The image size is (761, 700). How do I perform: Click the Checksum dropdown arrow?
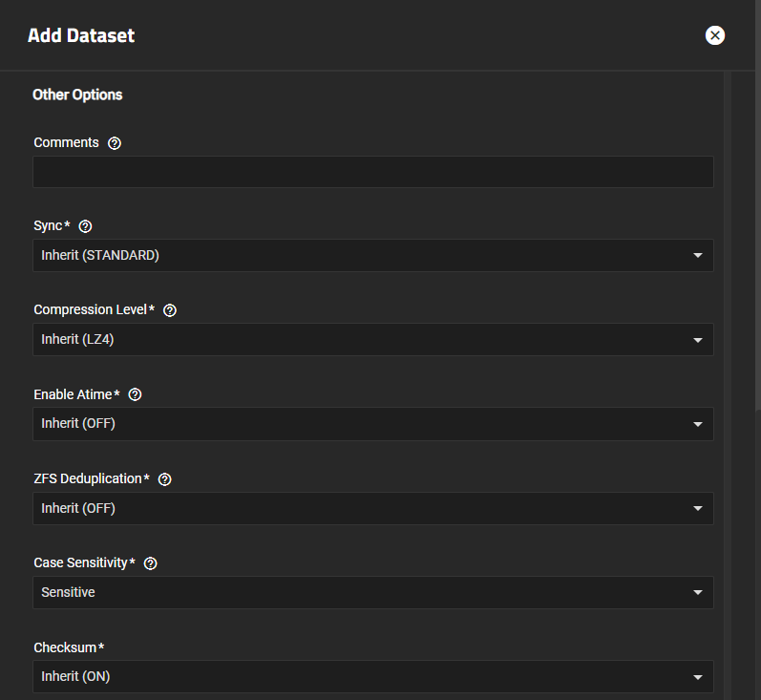point(698,677)
